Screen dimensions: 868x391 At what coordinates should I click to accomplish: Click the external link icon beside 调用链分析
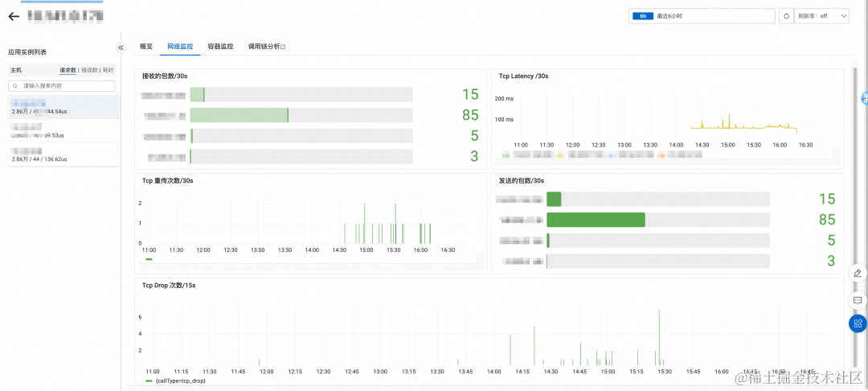pyautogui.click(x=284, y=47)
